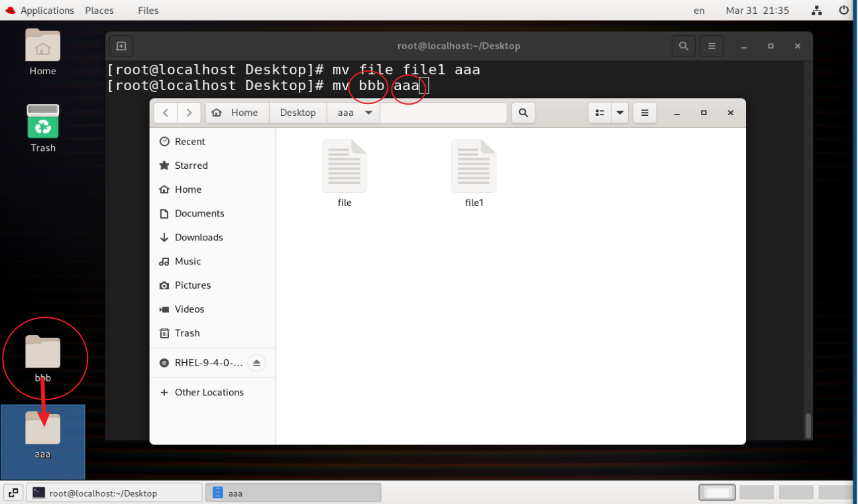Open Starred in Files sidebar
Viewport: 858px width, 504px height.
213,166
